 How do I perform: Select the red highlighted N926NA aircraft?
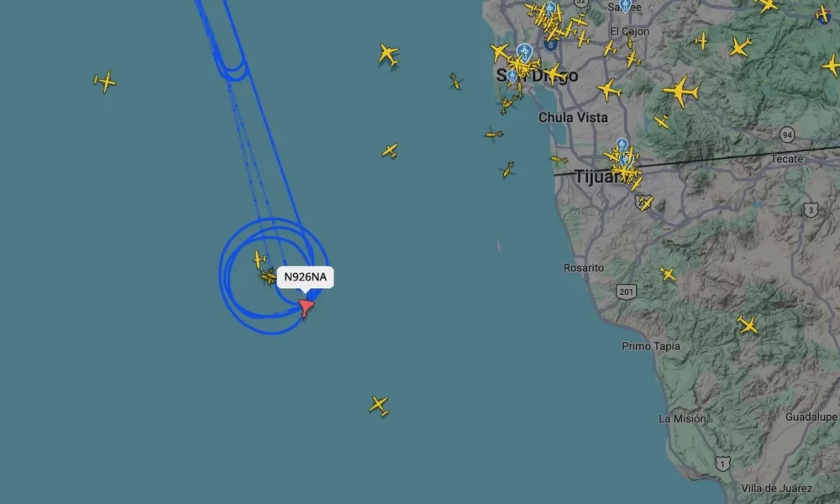click(306, 308)
